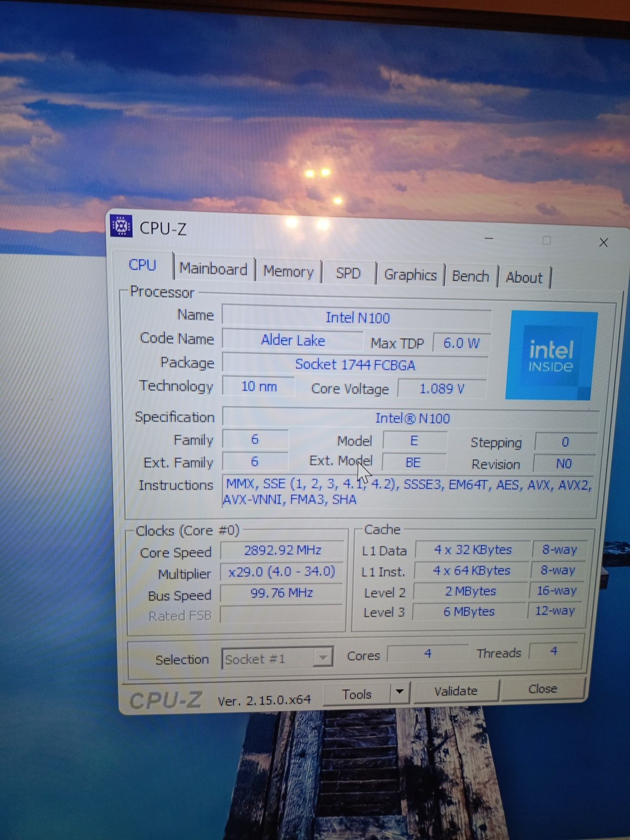Open the About tab
This screenshot has height=840, width=630.
tap(524, 278)
